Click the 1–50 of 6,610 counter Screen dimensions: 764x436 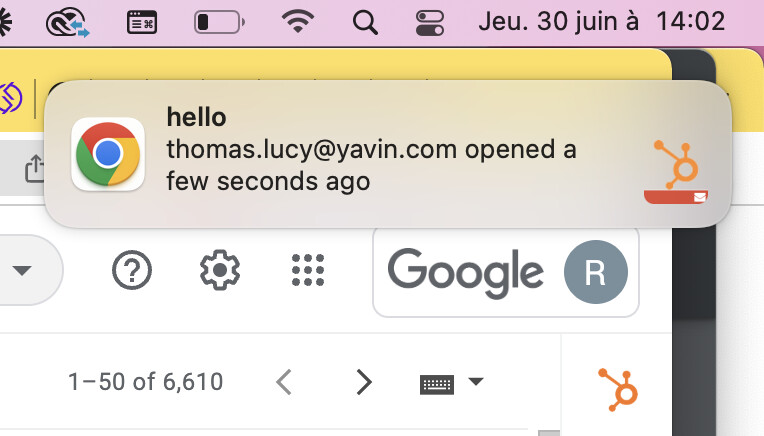(145, 382)
